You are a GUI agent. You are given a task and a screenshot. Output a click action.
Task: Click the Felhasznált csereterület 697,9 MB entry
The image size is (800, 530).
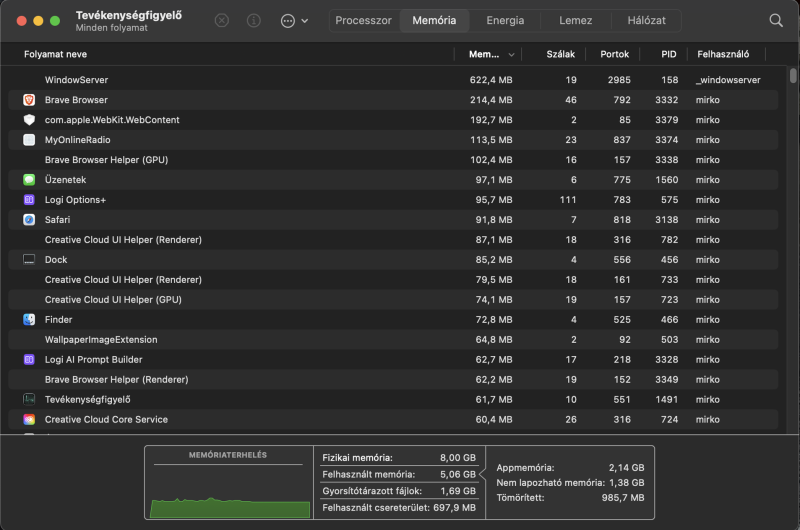[x=399, y=508]
